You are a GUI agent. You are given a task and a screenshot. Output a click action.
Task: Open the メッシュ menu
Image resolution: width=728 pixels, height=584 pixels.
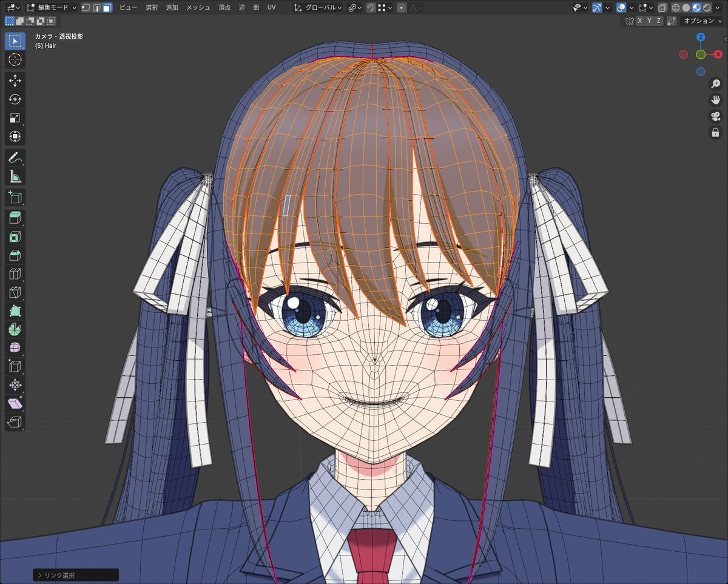coord(198,8)
